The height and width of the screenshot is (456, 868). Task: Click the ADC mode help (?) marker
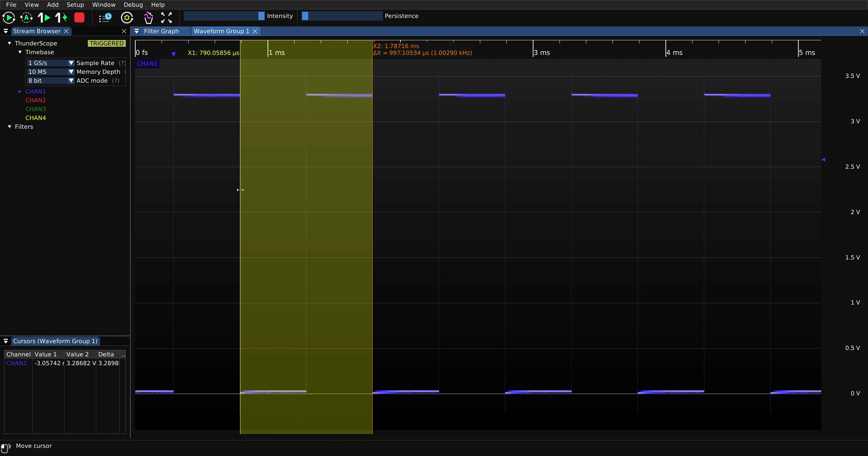click(116, 81)
